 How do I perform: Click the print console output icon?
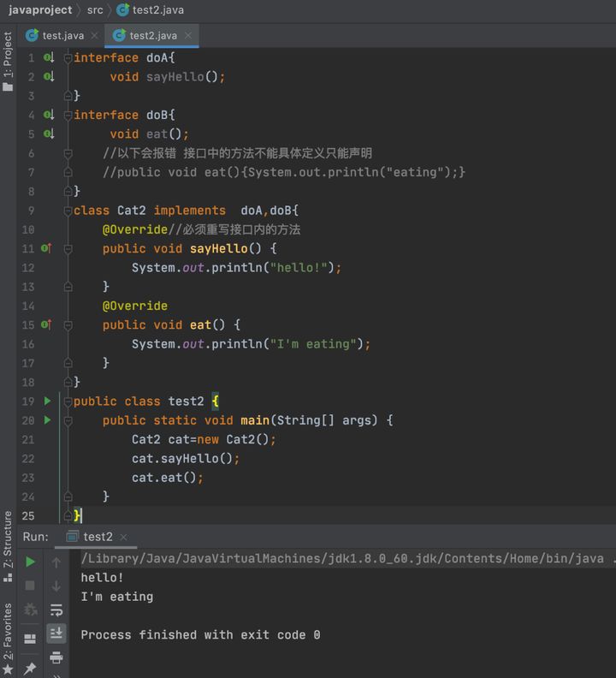(56, 657)
